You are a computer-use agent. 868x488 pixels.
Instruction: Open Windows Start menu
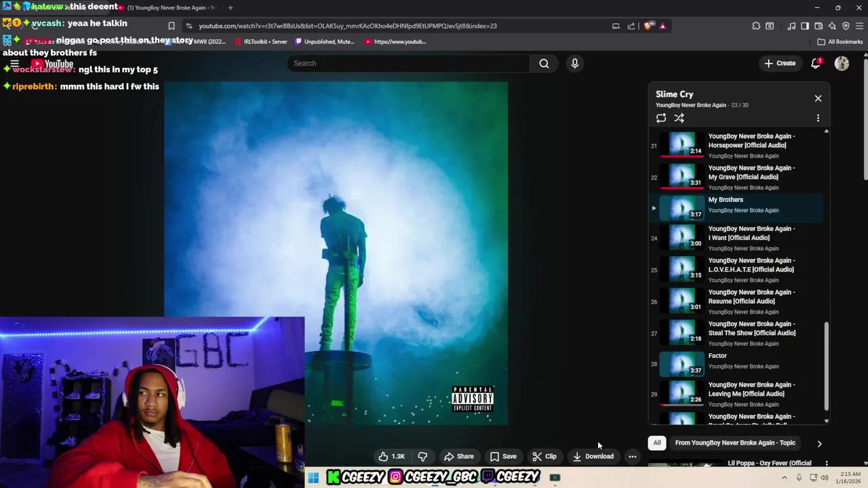coord(313,478)
